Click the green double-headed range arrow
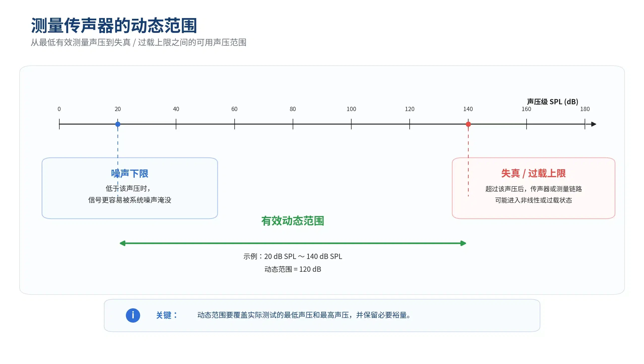This screenshot has width=644, height=364. [293, 243]
